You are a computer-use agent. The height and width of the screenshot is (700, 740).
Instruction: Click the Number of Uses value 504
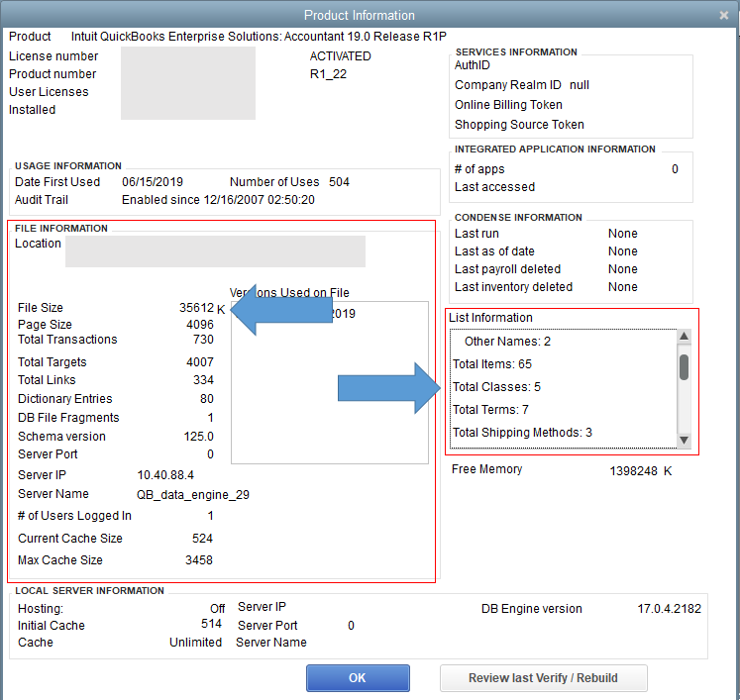(340, 182)
